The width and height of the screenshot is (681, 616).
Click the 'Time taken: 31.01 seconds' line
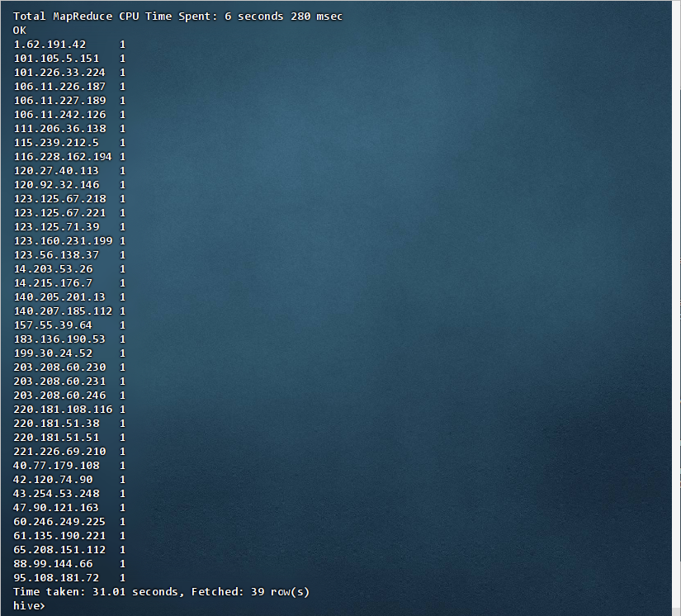tap(161, 592)
